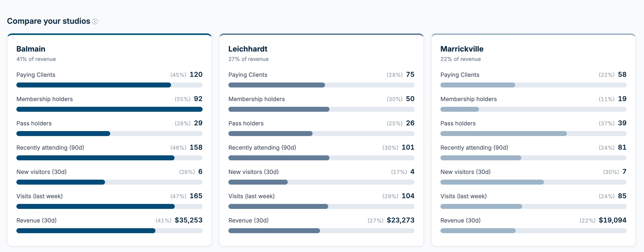Click Visits (last week) label in Marrickville card
The height and width of the screenshot is (252, 644).
click(463, 196)
